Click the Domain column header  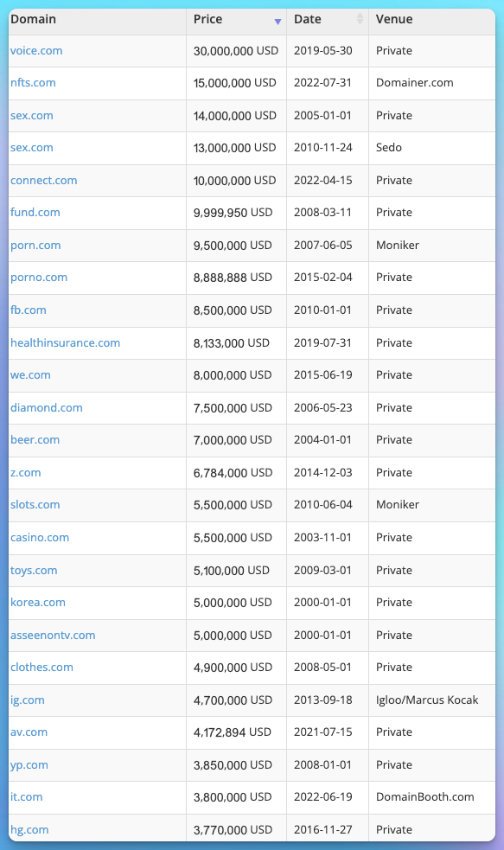(x=33, y=19)
